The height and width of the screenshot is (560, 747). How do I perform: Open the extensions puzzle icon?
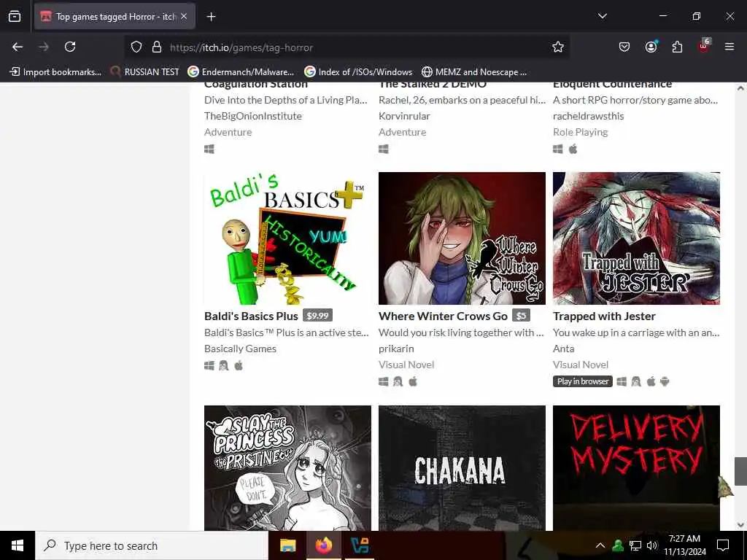click(x=677, y=47)
